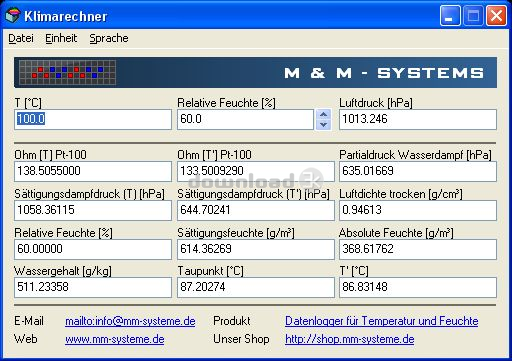This screenshot has width=512, height=361.
Task: Click the Relative Feuchte [%] input field
Action: coord(245,119)
